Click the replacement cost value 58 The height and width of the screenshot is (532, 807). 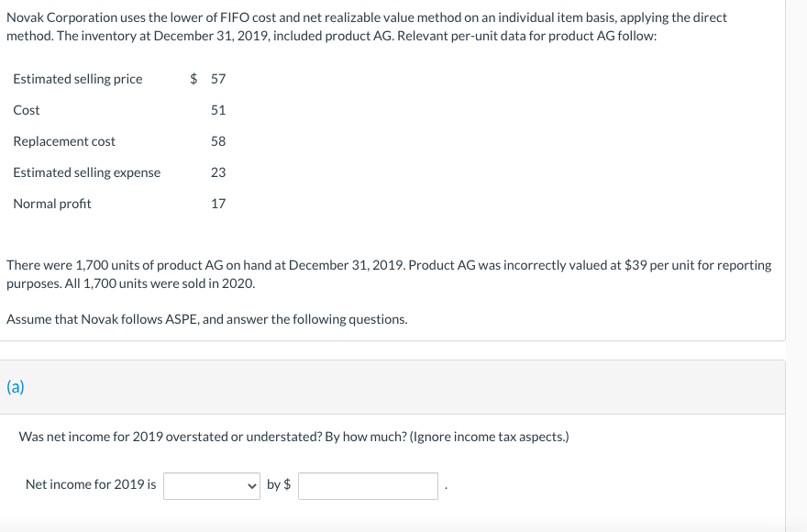click(218, 141)
